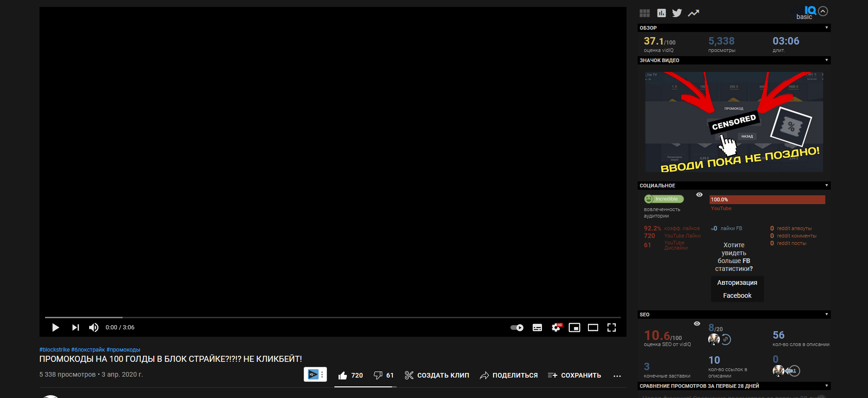
Task: Click the 100.0% YouTube red bar
Action: [767, 199]
